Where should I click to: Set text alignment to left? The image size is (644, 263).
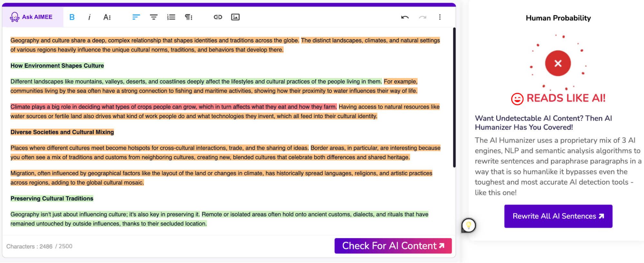[136, 17]
